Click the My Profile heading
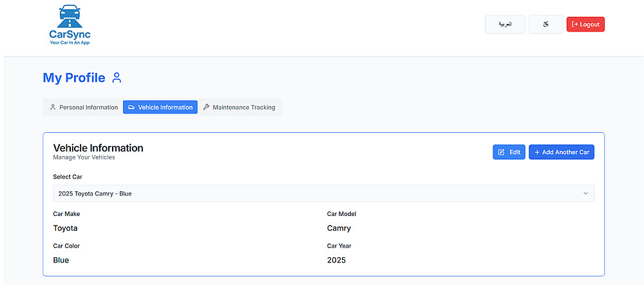This screenshot has width=644, height=285. click(x=74, y=78)
